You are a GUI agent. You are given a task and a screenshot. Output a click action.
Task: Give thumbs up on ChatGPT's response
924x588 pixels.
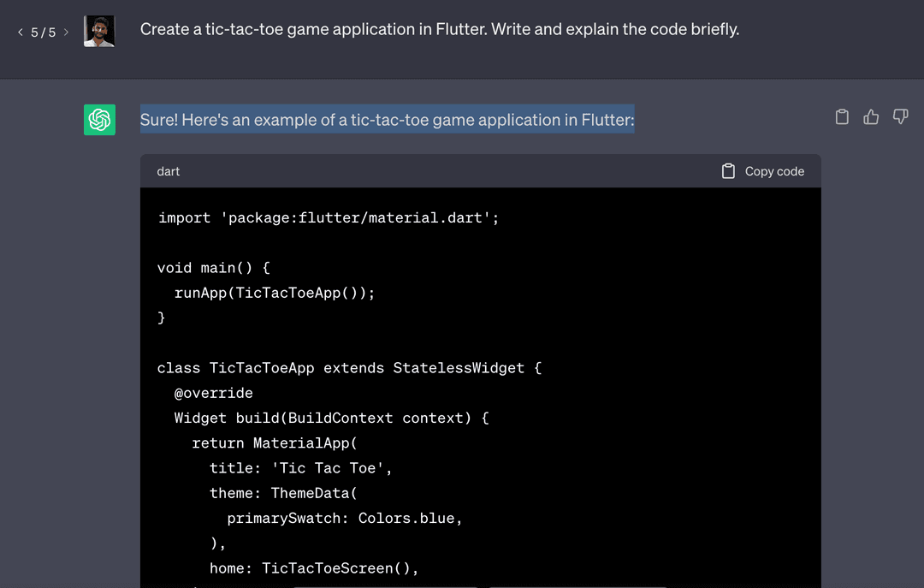[871, 116]
